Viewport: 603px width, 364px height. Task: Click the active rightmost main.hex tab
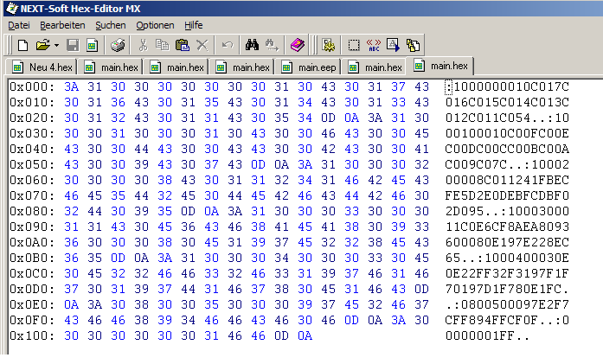440,66
